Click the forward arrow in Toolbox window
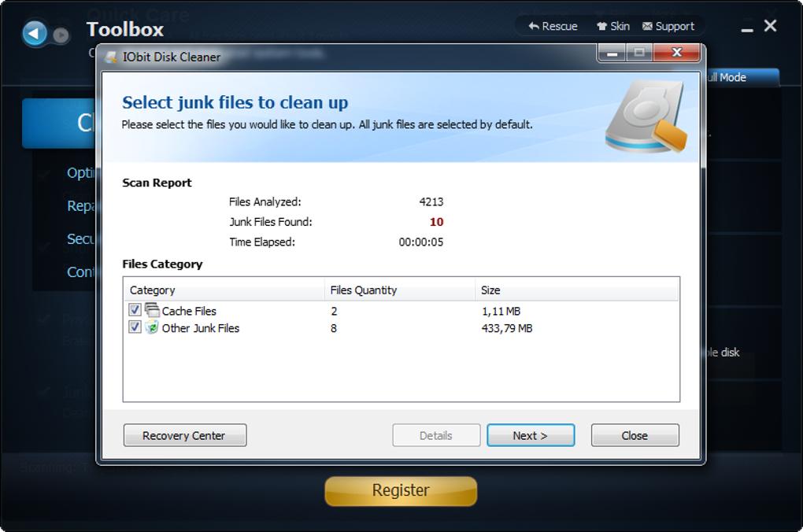The width and height of the screenshot is (803, 532). point(61,35)
